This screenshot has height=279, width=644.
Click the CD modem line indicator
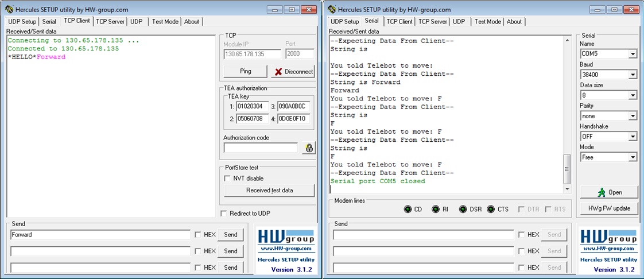point(408,209)
